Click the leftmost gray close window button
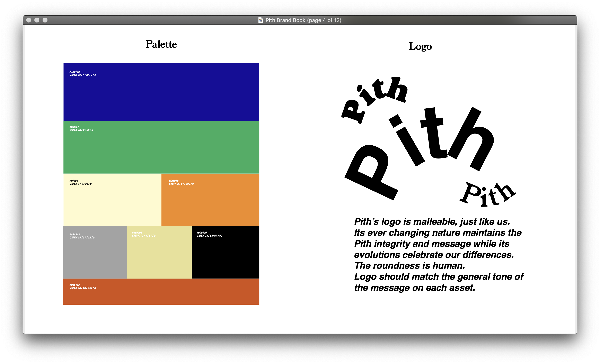Screen dimensions: 600x364 point(28,20)
